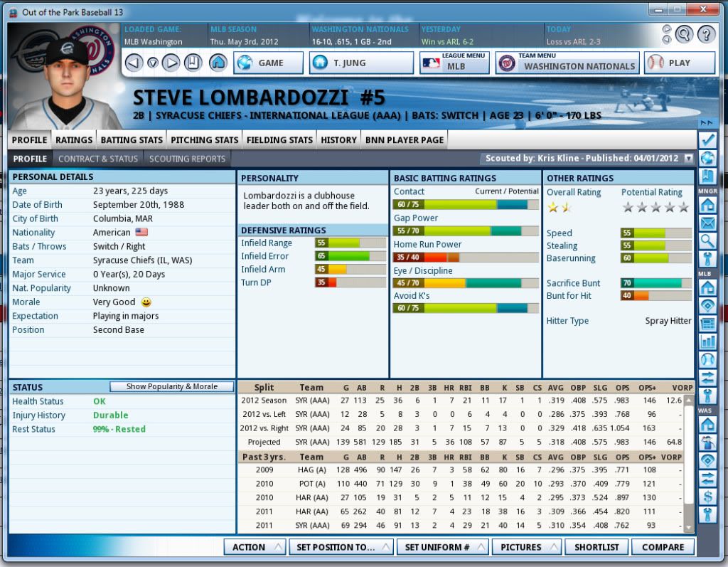Switch to the HISTORY tab
This screenshot has height=567, width=728.
coord(338,140)
